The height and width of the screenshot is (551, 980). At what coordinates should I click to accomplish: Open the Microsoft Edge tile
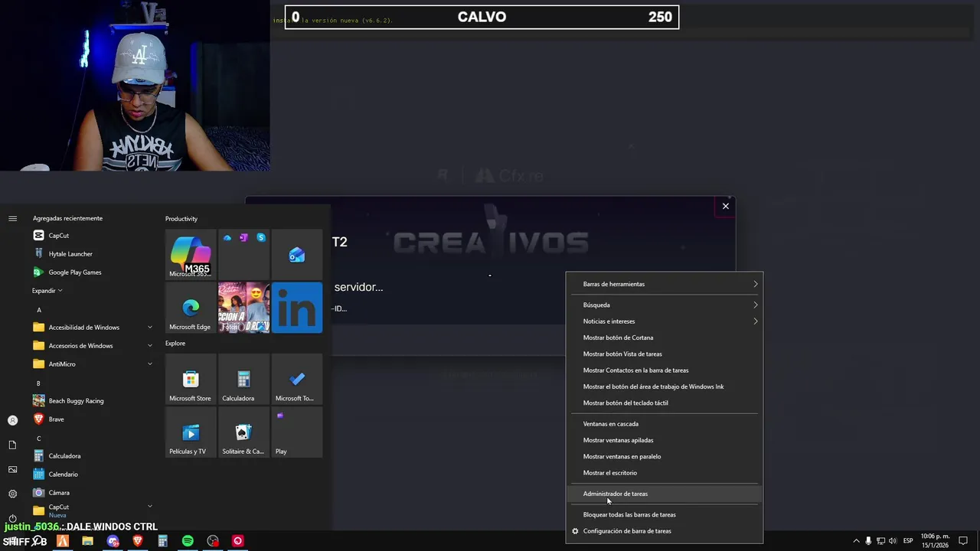pos(191,307)
